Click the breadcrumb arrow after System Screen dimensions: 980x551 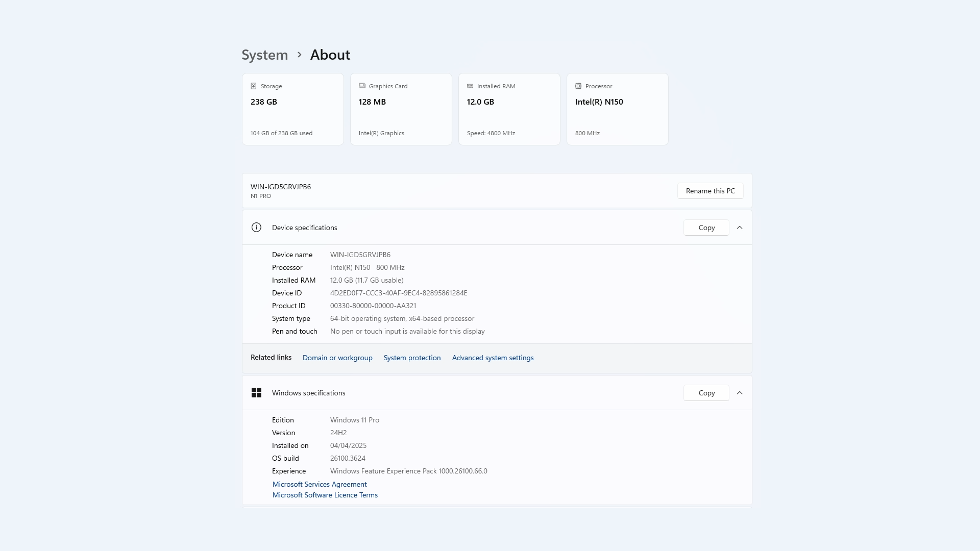[x=300, y=55]
